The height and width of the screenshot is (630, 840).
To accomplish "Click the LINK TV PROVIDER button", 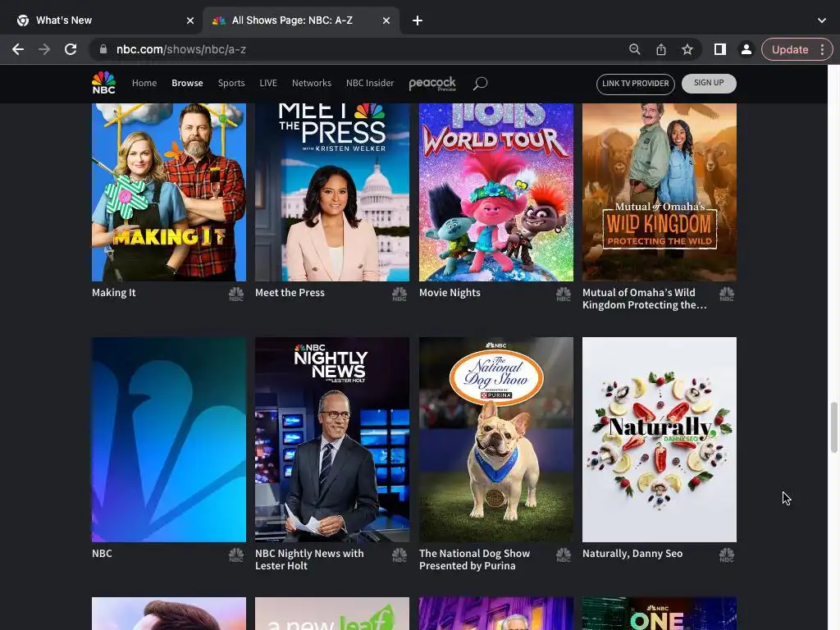I will (636, 84).
